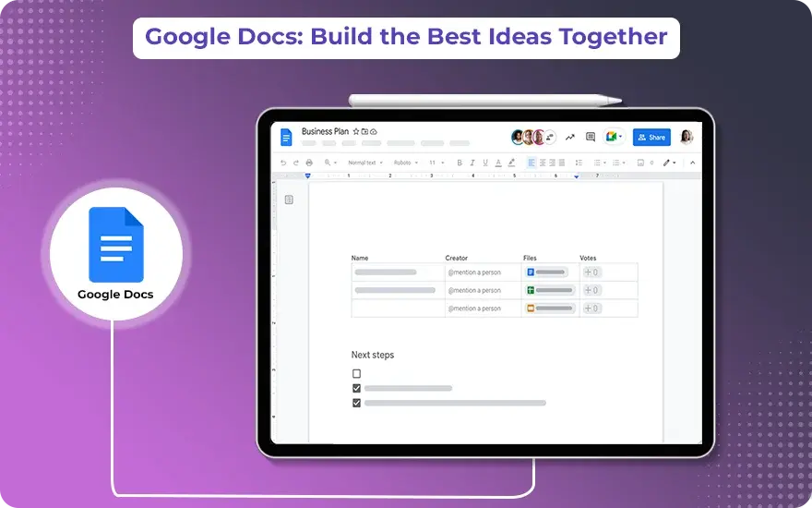Click the Business Plan document title
The image size is (812, 508).
[325, 132]
